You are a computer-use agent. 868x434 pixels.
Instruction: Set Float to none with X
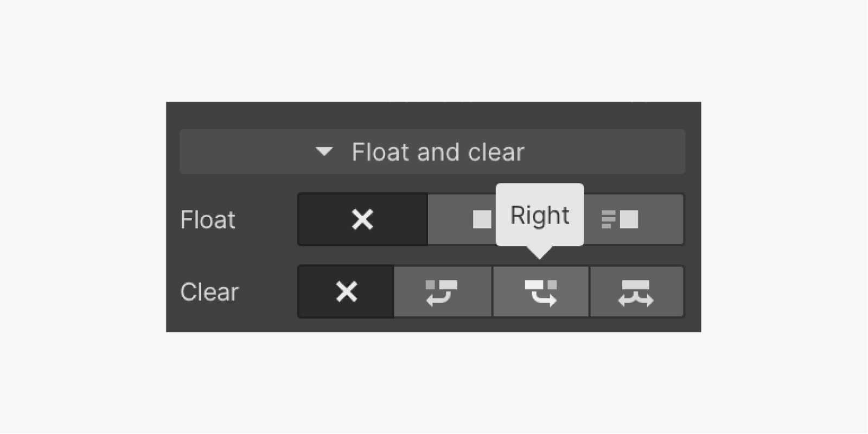pyautogui.click(x=362, y=220)
